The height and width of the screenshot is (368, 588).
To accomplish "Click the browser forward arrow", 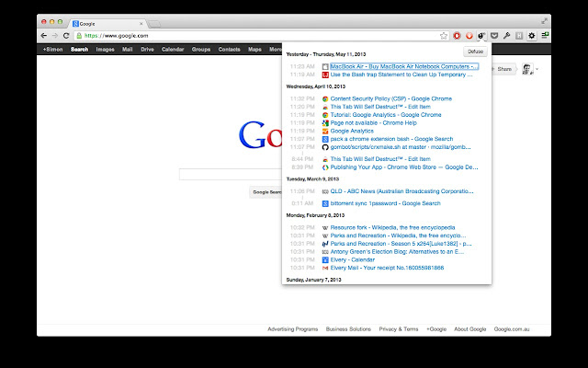I will click(55, 36).
